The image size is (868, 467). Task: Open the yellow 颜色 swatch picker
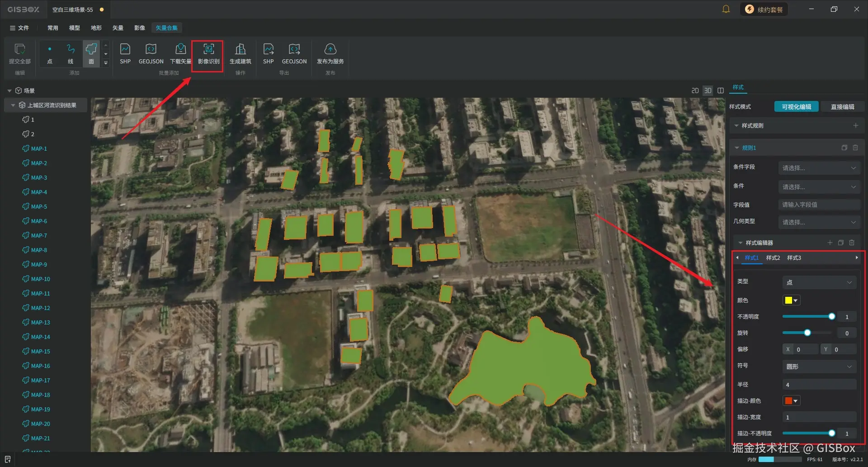[x=791, y=300]
